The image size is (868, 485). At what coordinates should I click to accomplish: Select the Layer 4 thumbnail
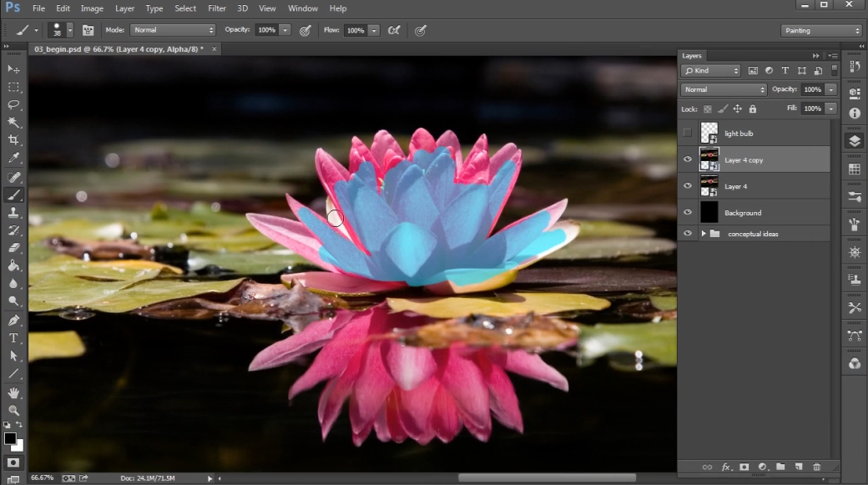tap(709, 186)
